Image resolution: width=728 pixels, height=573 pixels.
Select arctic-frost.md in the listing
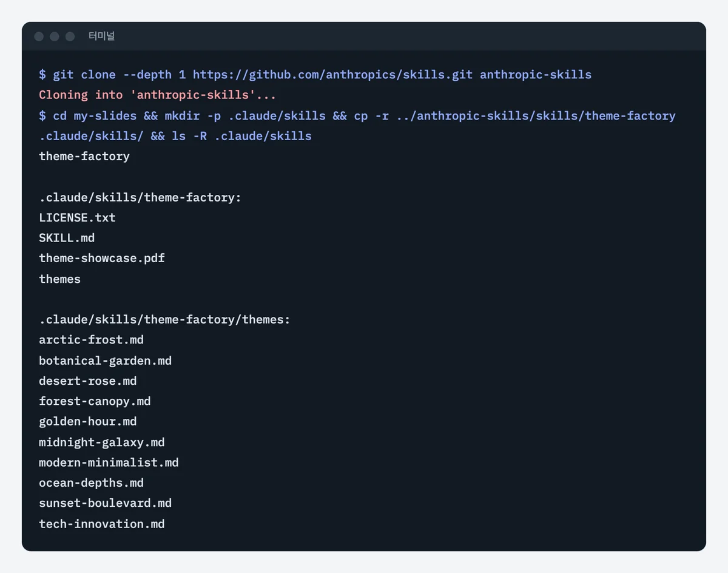point(91,340)
